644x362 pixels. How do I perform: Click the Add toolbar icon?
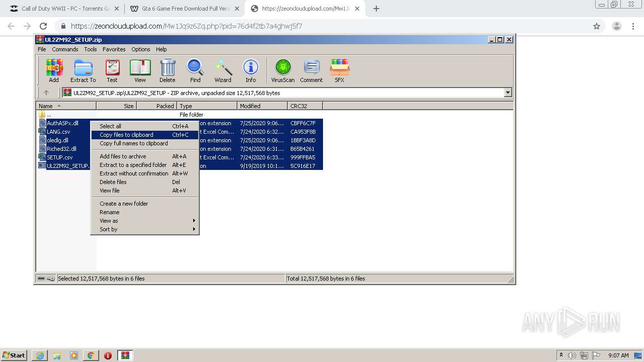[x=54, y=70]
